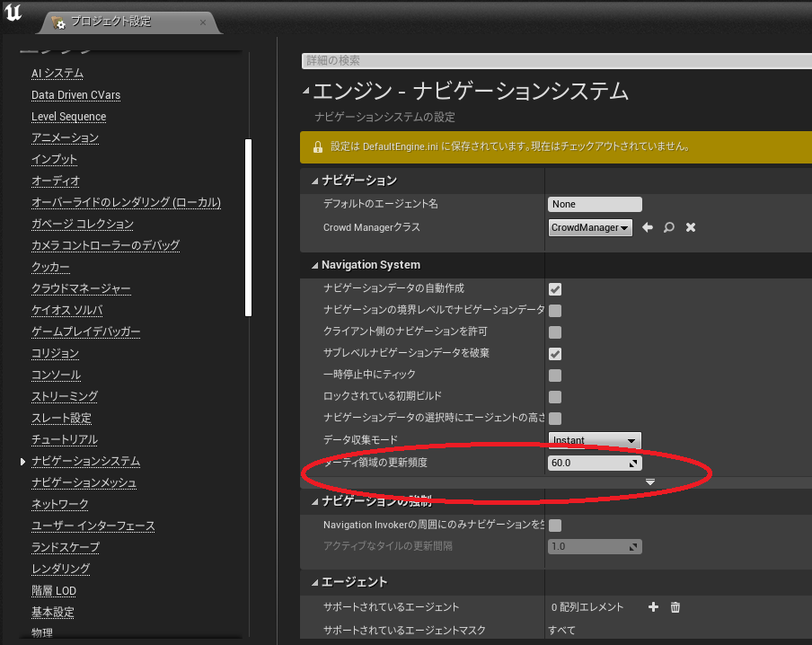812x645 pixels.
Task: Open the CrowdManager class dropdown
Action: [x=590, y=228]
